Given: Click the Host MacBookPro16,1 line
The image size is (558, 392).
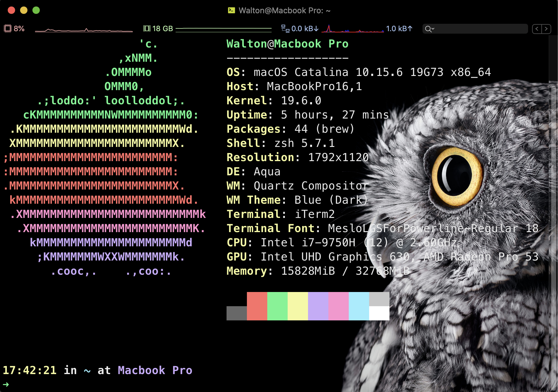Looking at the screenshot, I should (294, 86).
